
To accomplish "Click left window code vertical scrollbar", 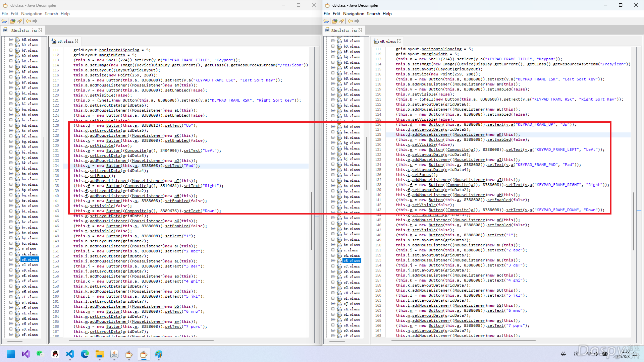I will click(312, 221).
